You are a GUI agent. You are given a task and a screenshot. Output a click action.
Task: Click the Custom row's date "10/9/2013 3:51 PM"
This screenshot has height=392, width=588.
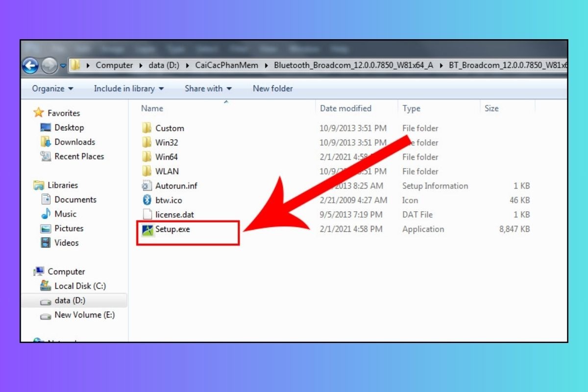click(x=353, y=128)
